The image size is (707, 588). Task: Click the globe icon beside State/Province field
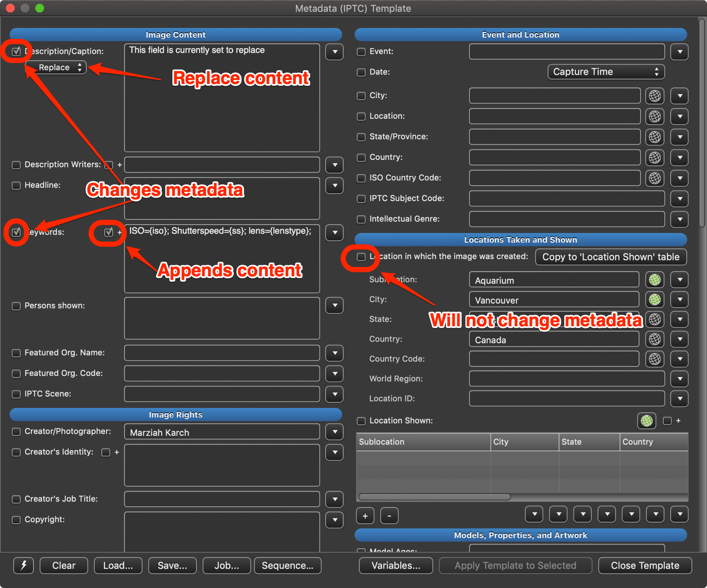pyautogui.click(x=655, y=137)
